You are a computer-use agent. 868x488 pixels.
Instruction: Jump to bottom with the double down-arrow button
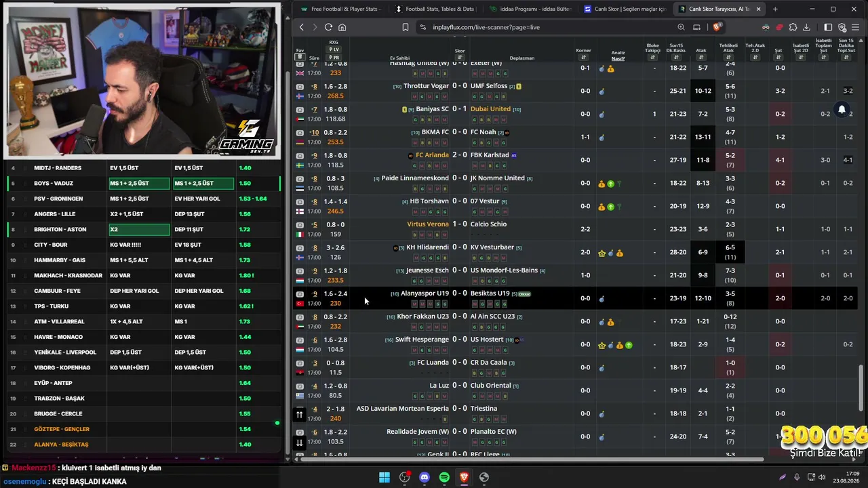pyautogui.click(x=299, y=443)
